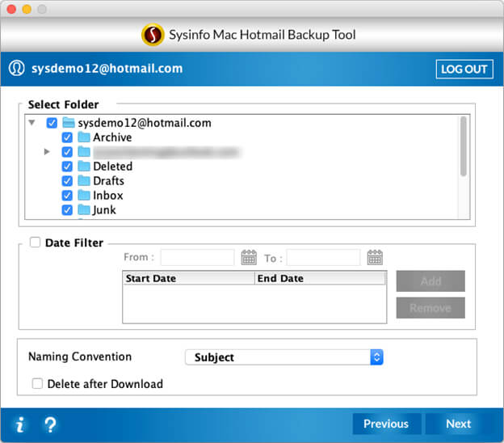Uncheck the Junk folder checkbox

click(67, 210)
